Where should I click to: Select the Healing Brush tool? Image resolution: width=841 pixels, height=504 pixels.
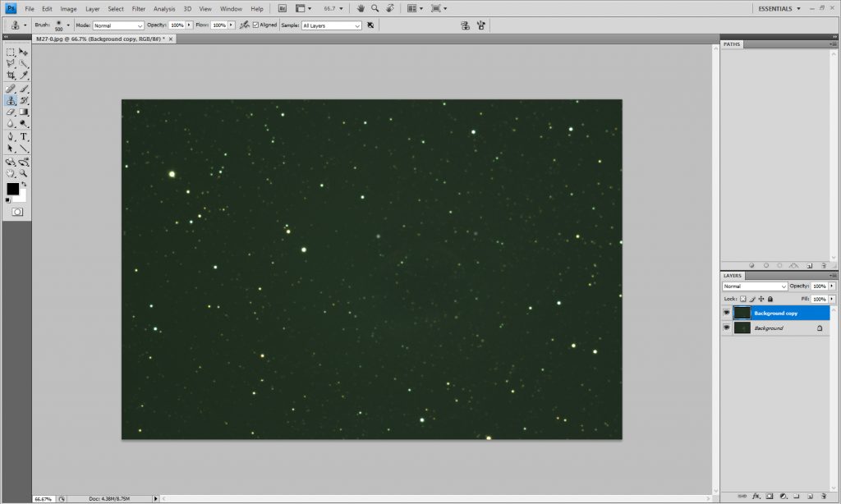tap(10, 89)
